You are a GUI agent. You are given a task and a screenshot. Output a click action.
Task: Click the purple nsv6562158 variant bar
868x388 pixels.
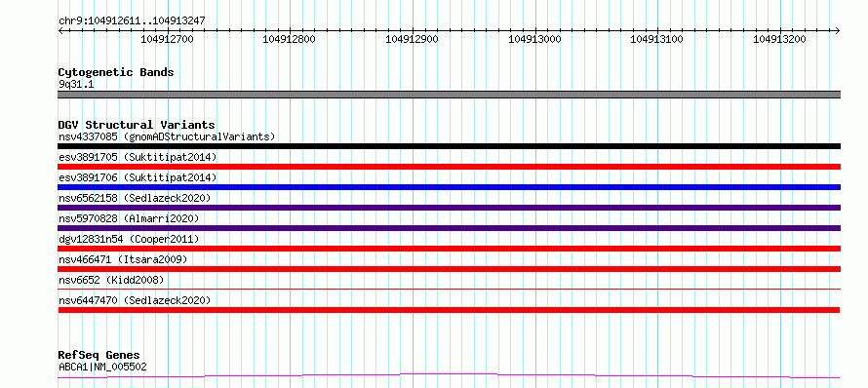[449, 208]
